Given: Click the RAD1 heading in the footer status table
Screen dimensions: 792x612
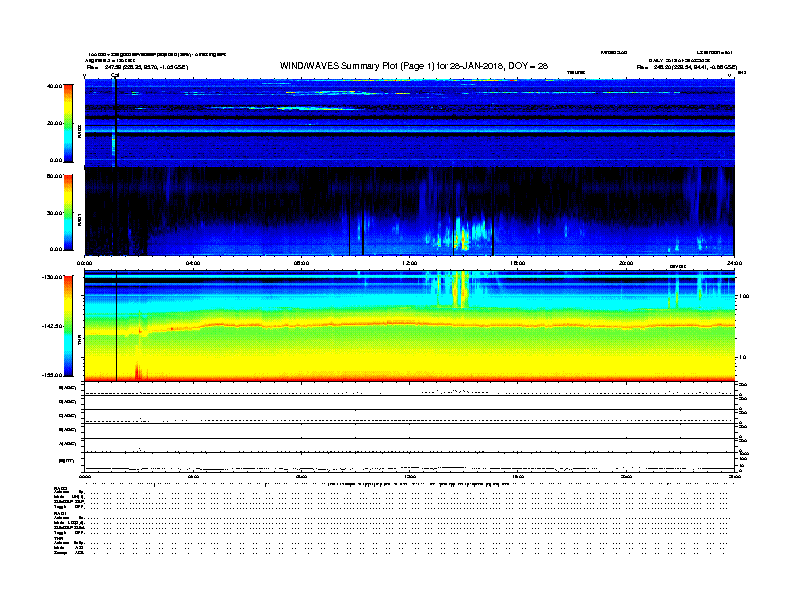Looking at the screenshot, I should 60,514.
